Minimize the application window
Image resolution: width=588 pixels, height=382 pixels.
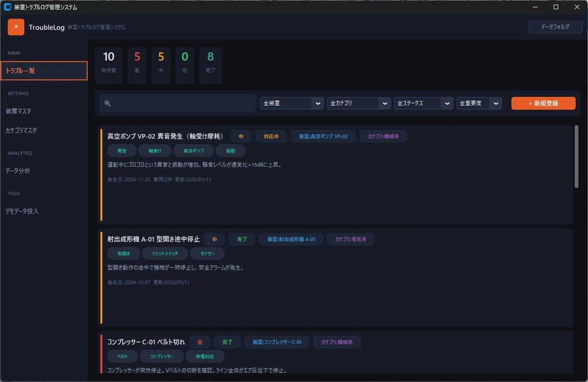535,7
